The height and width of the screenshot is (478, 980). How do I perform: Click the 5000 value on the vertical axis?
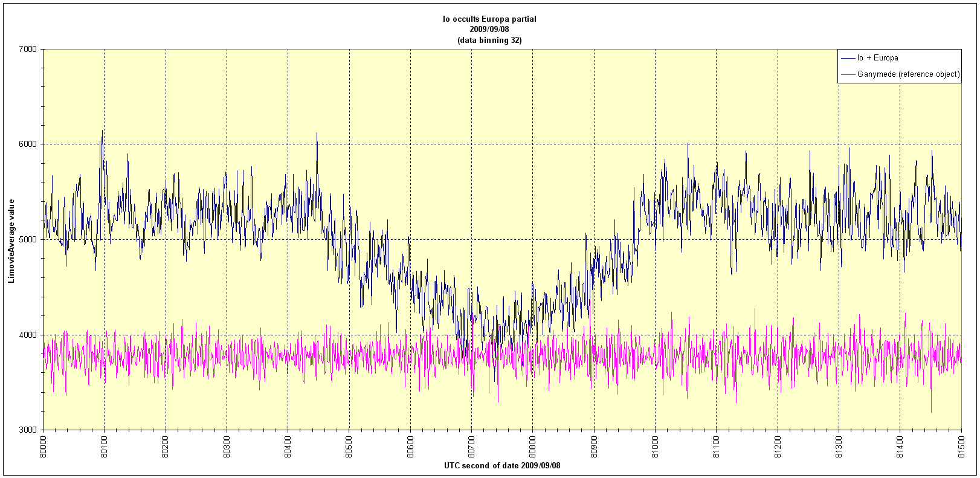click(x=28, y=239)
